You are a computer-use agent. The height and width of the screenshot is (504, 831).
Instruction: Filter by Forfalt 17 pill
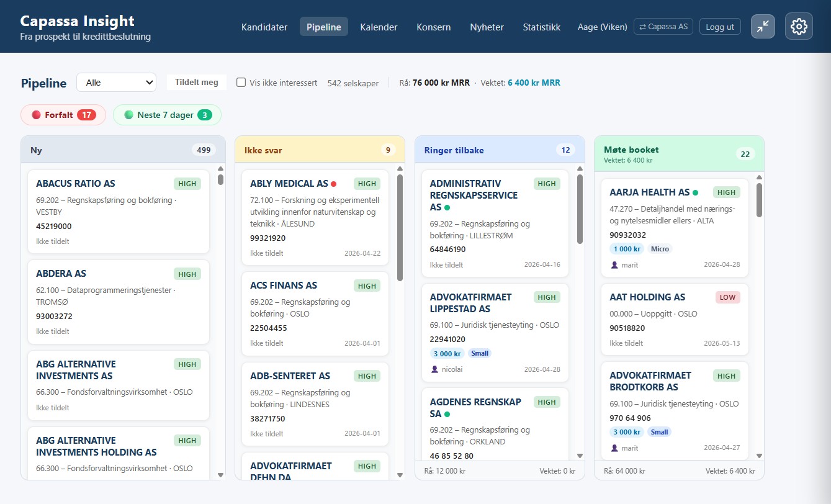tap(63, 115)
